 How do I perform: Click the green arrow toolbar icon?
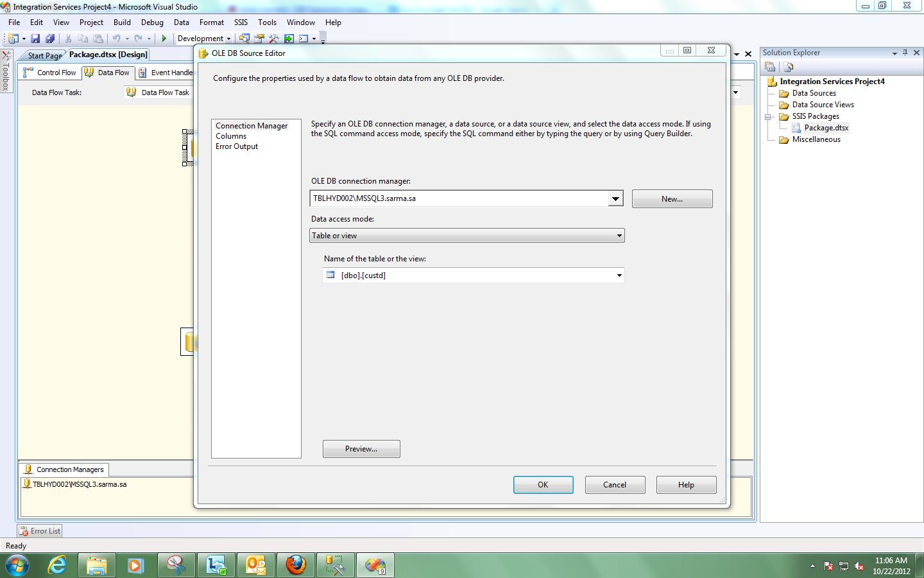[289, 39]
